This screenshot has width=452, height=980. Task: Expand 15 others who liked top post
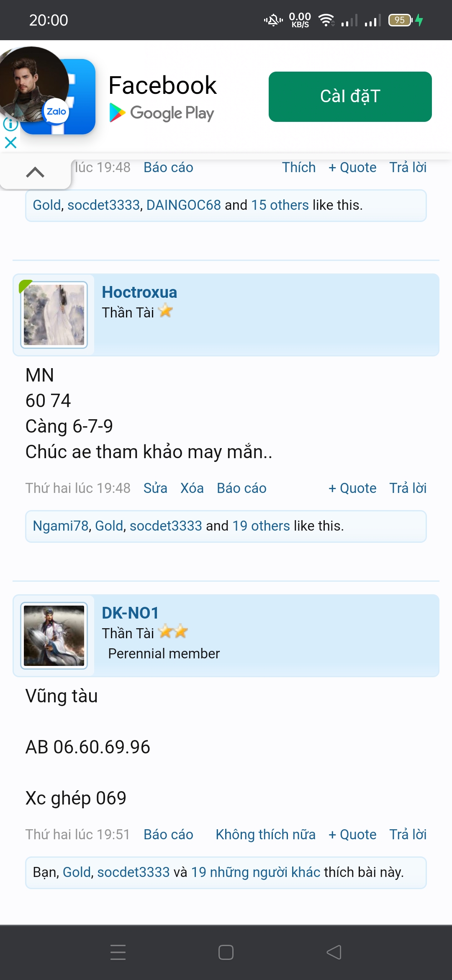pos(280,205)
